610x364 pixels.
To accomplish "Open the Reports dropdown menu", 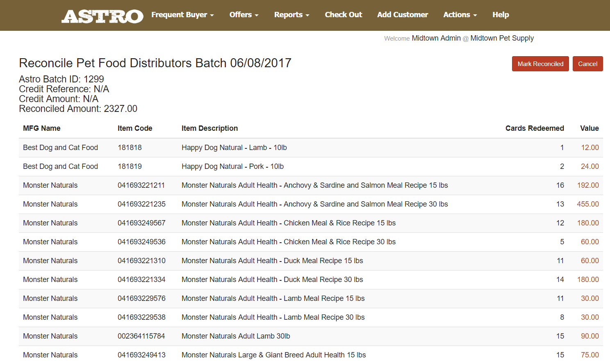I will tap(291, 15).
